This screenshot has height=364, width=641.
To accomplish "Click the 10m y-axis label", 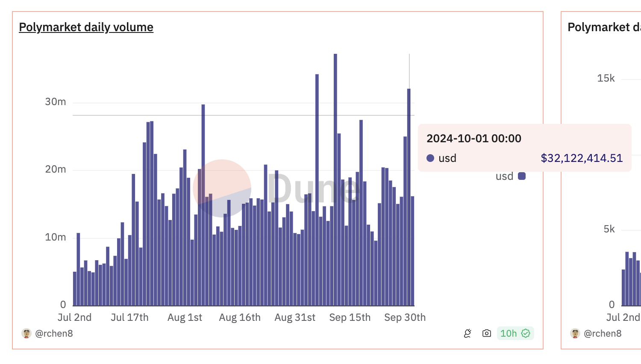I will (x=56, y=237).
